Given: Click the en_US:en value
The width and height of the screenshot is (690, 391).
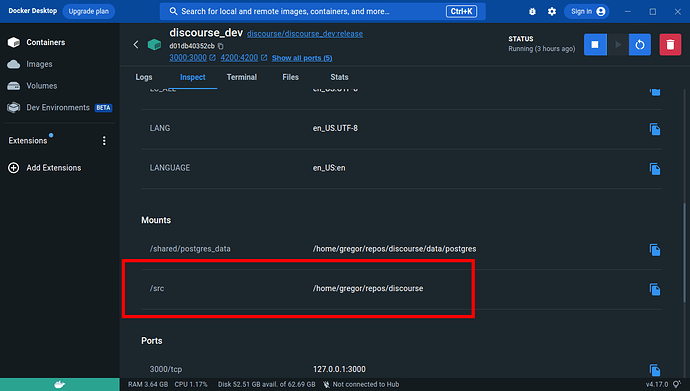Looking at the screenshot, I should point(329,168).
